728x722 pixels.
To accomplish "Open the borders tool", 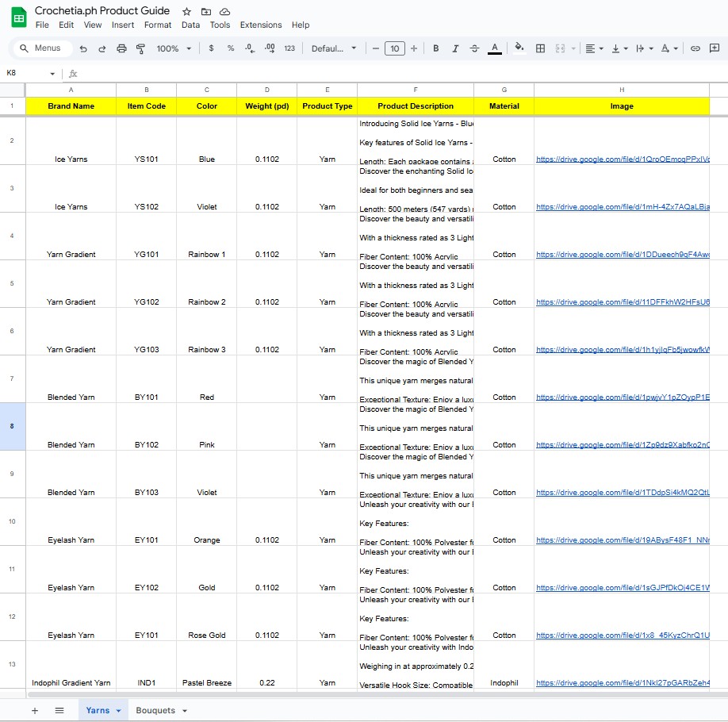I will pyautogui.click(x=540, y=48).
